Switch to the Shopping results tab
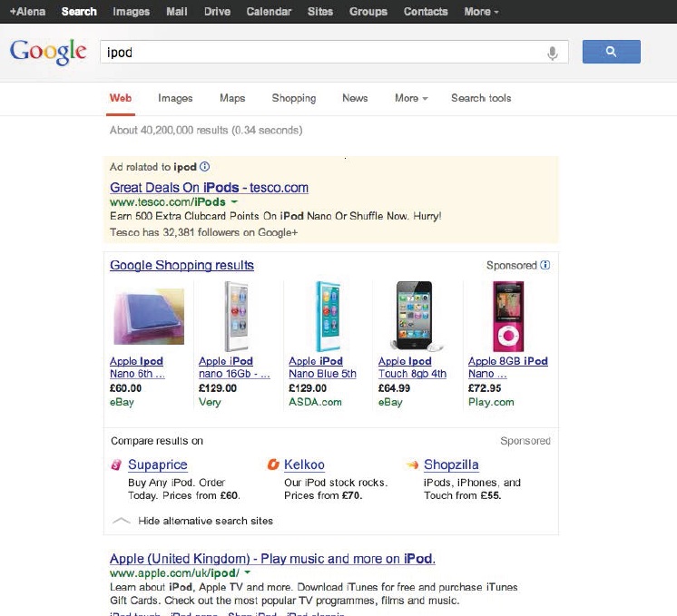This screenshot has width=677, height=616. 293,98
